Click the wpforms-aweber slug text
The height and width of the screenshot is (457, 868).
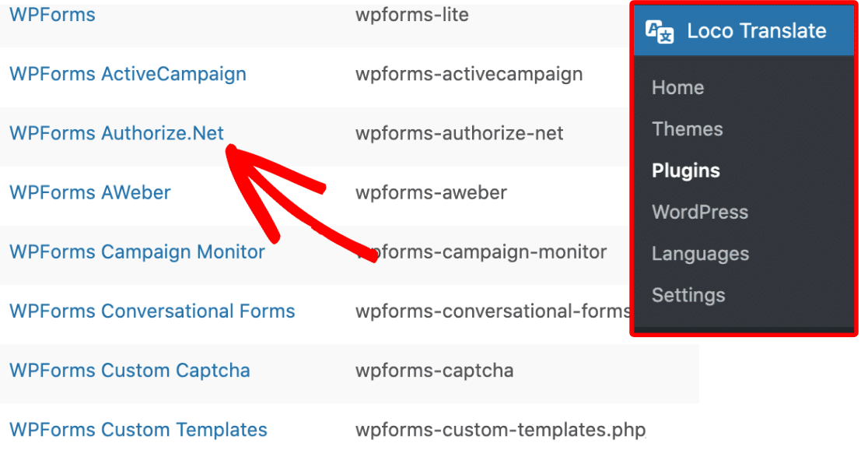[430, 192]
